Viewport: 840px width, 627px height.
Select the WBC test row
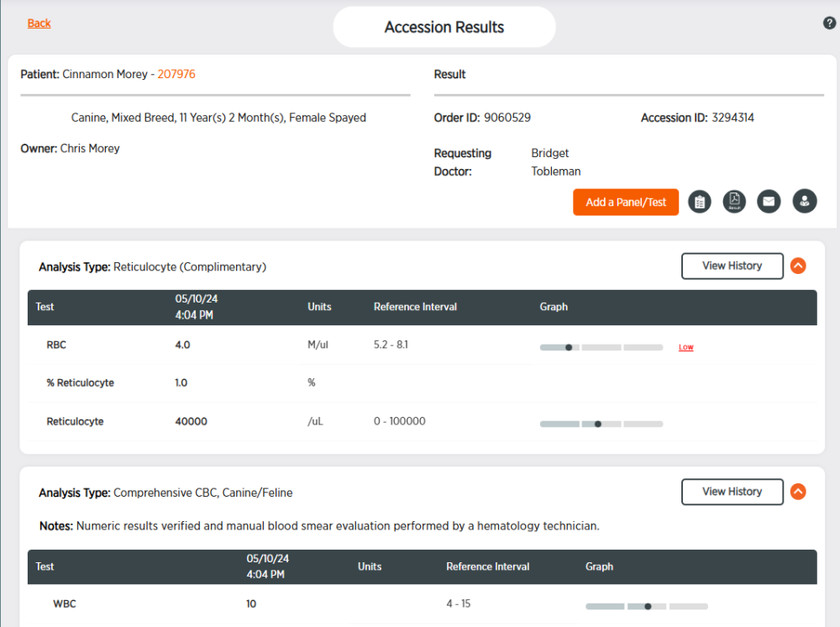(x=423, y=604)
